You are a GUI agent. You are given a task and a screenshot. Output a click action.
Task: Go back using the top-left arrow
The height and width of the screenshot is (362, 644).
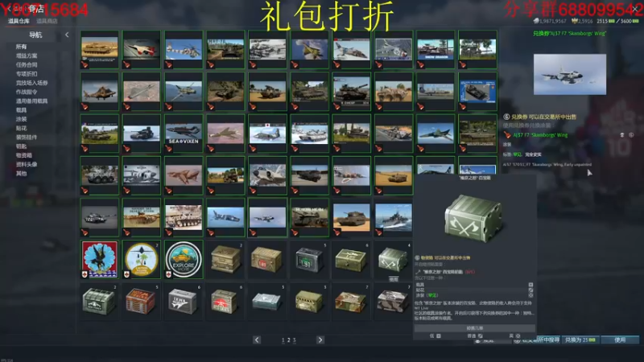[9, 9]
